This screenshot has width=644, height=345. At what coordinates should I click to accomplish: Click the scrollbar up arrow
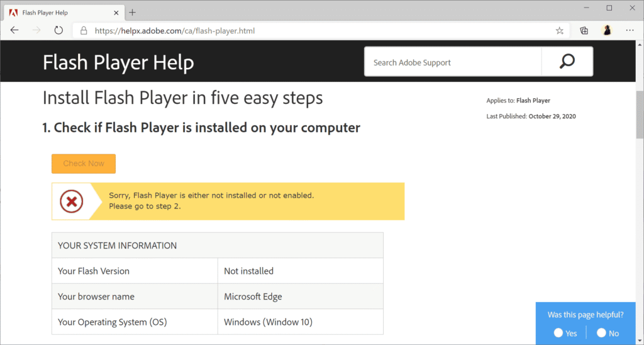tap(640, 44)
